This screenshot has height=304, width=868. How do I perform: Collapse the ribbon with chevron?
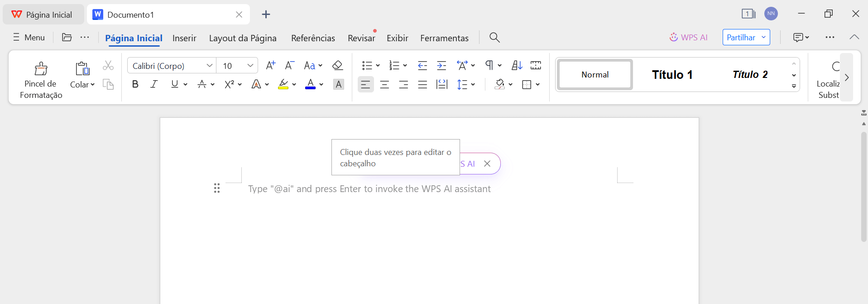[x=854, y=37]
